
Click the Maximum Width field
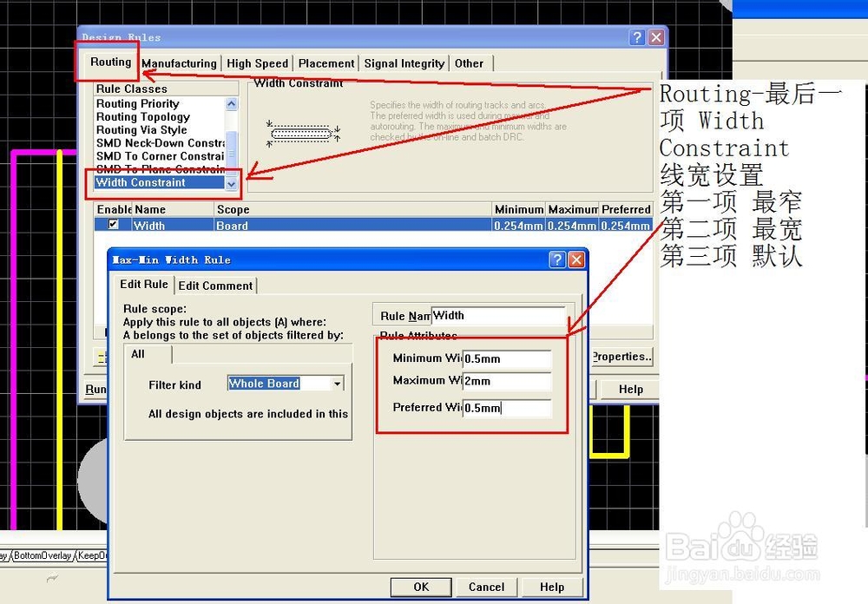pyautogui.click(x=507, y=381)
